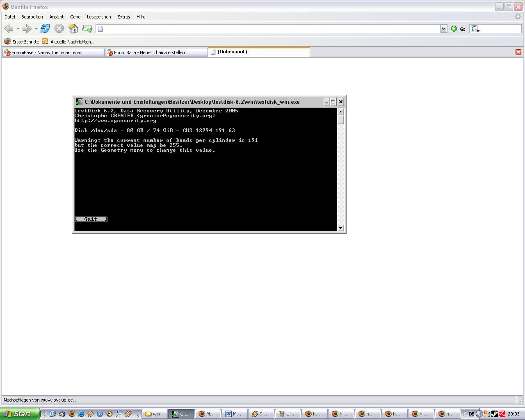525x420 pixels.
Task: Switch to the 'U...' taskbar button
Action: [x=288, y=414]
